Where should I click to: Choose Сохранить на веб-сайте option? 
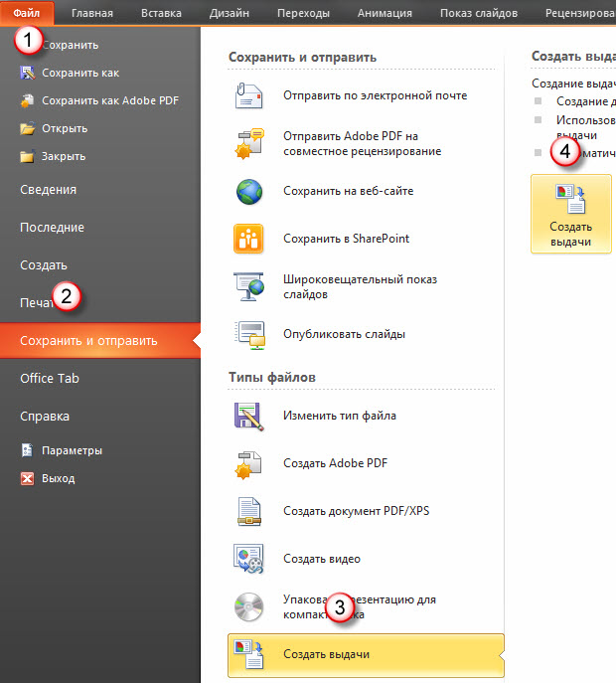(x=349, y=191)
